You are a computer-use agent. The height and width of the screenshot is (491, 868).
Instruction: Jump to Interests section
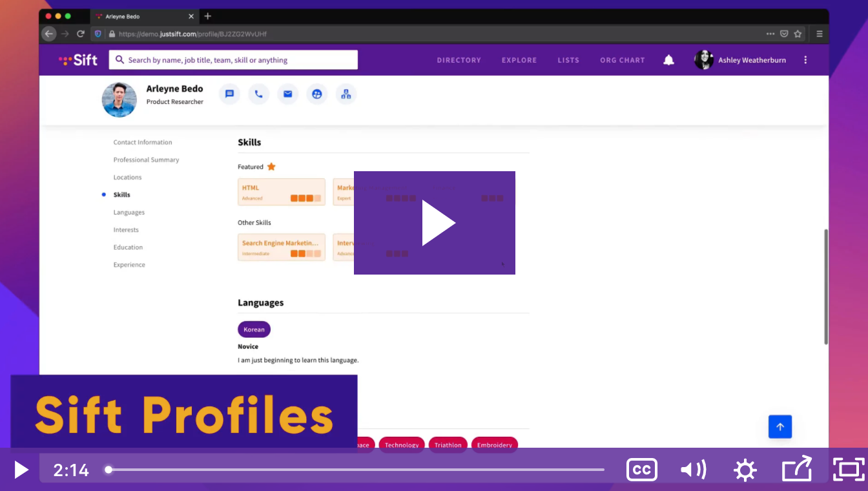(x=126, y=229)
